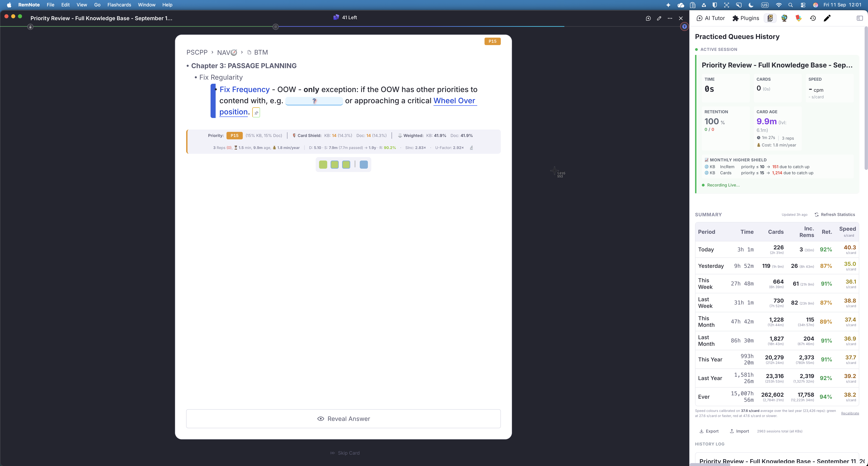Open Spotlight search in menu bar
The width and height of the screenshot is (868, 466).
pos(791,5)
